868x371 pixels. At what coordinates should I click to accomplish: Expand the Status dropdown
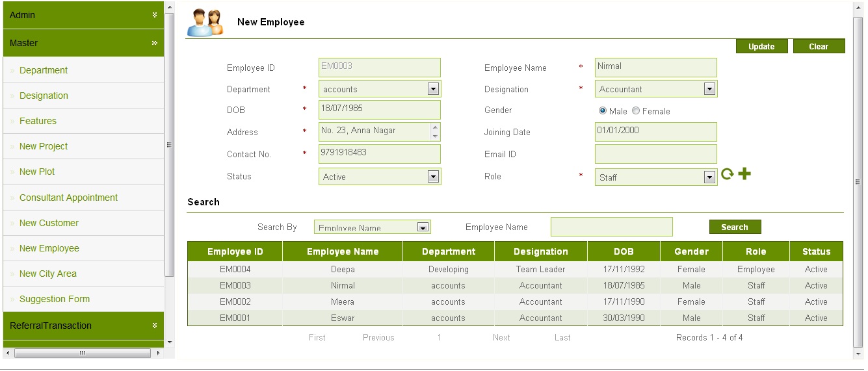point(433,177)
